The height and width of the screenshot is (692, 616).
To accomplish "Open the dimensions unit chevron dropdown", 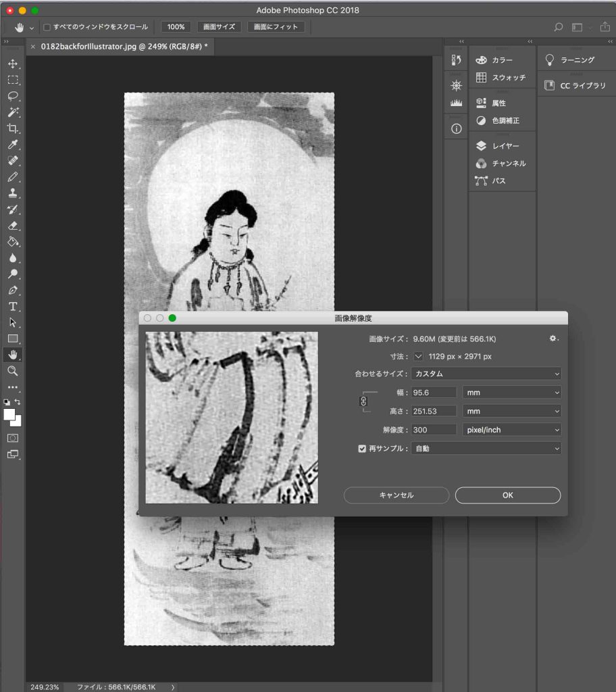I will 418,356.
